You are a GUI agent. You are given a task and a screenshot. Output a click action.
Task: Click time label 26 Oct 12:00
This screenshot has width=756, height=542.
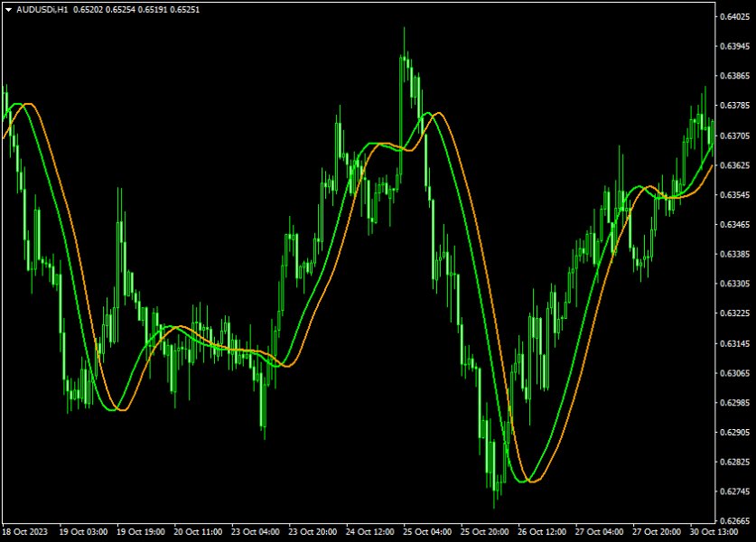tap(543, 532)
